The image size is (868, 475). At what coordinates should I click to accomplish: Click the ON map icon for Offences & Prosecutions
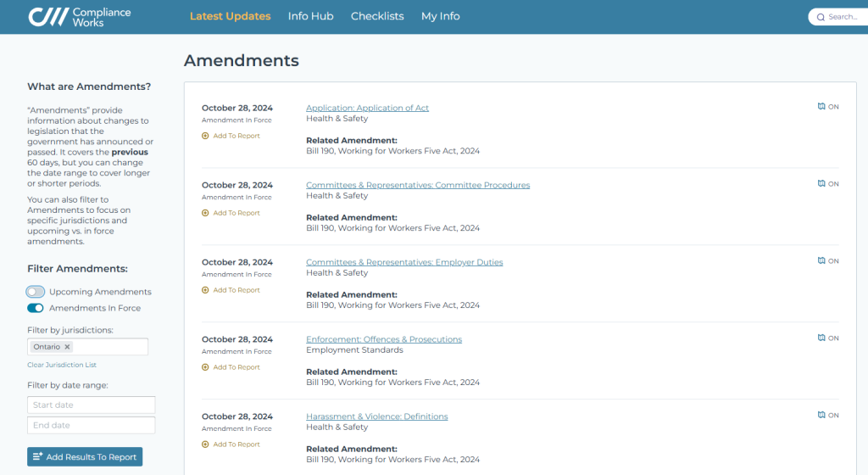click(x=821, y=338)
